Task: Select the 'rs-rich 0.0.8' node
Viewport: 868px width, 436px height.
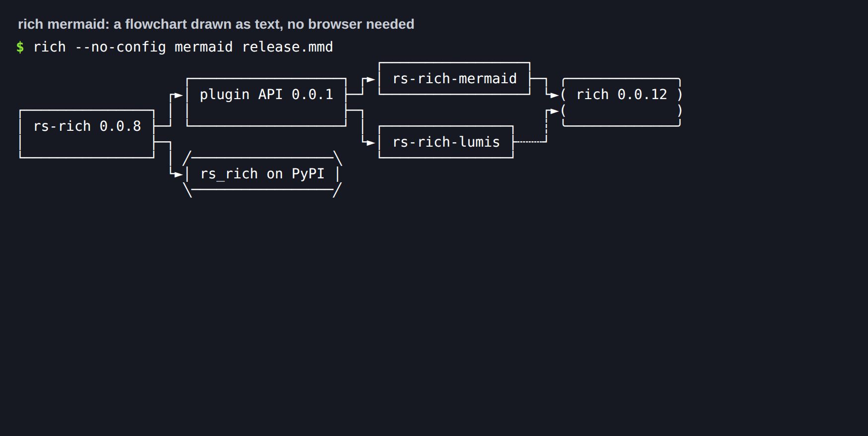Action: click(87, 134)
